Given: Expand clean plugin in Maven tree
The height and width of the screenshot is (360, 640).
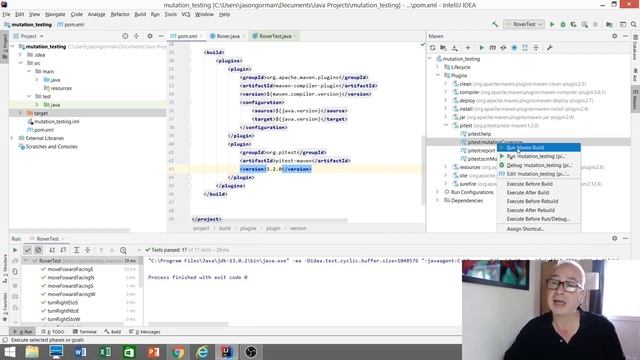Looking at the screenshot, I should (446, 84).
